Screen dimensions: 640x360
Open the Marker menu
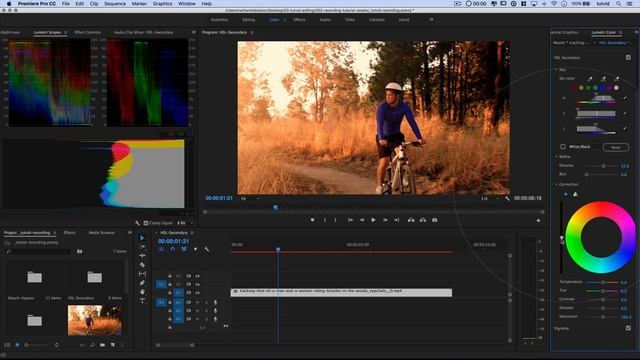(x=139, y=4)
